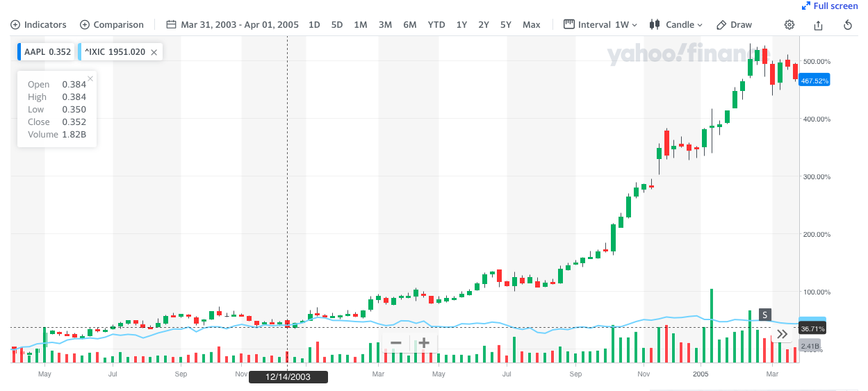This screenshot has width=868, height=391.
Task: Remove the ^IXIC comparison series
Action: point(154,52)
